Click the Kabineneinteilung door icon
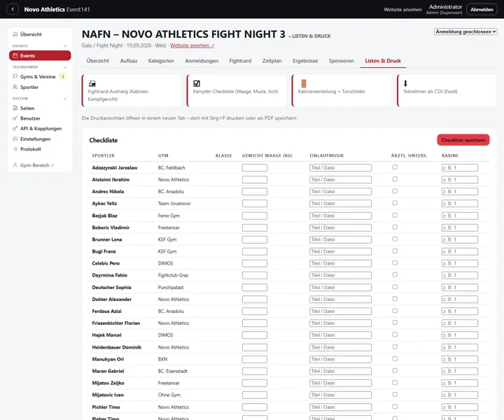Screen dimensions: 504x420 [x=303, y=83]
